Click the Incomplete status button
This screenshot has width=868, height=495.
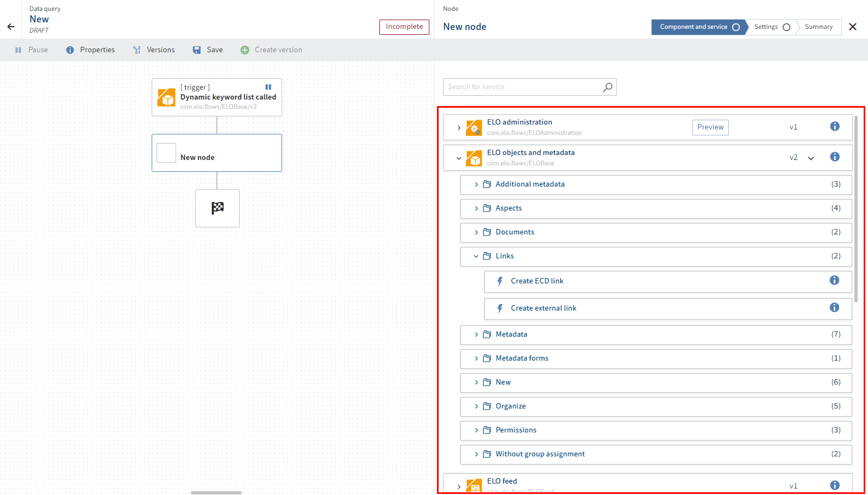pos(404,27)
